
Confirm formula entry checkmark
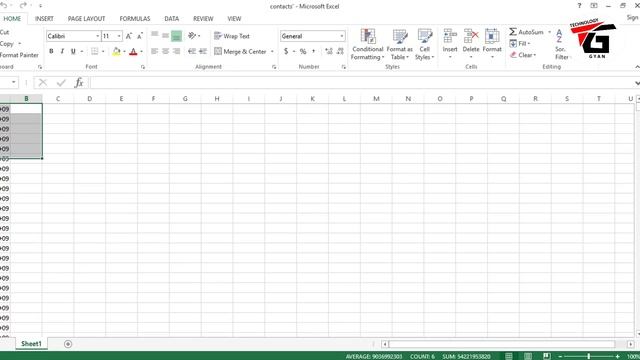(61, 83)
